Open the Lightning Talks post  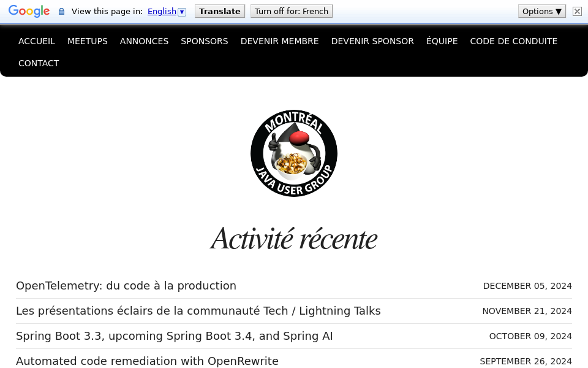[x=198, y=310]
